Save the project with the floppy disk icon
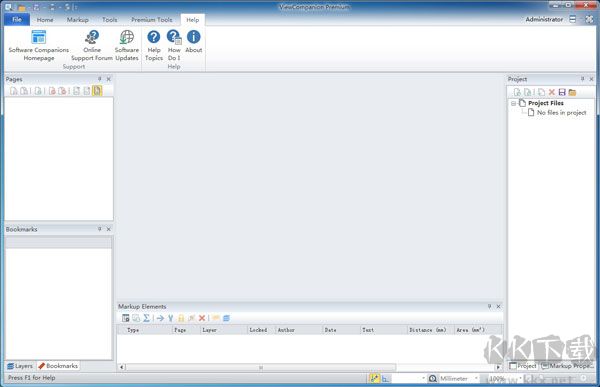Viewport: 600px width, 387px height. pos(562,92)
